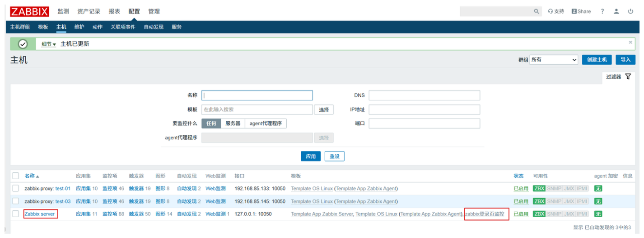Click the 重设 filter button

coord(334,157)
